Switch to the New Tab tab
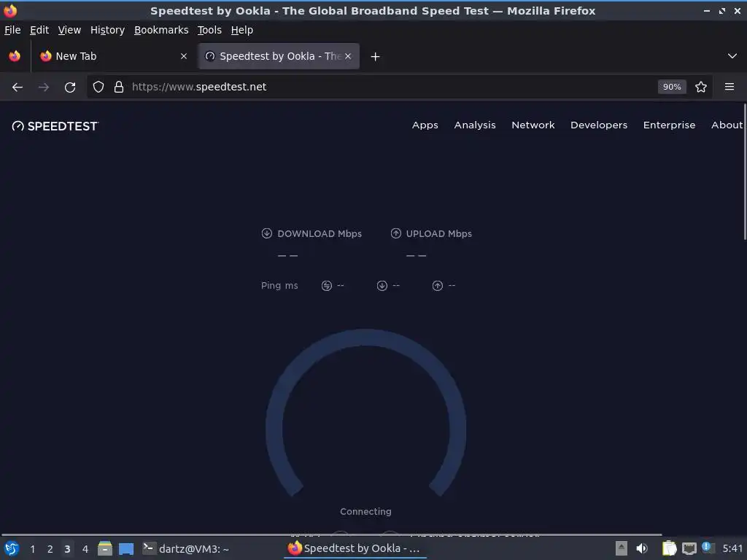The width and height of the screenshot is (747, 560). pos(113,56)
